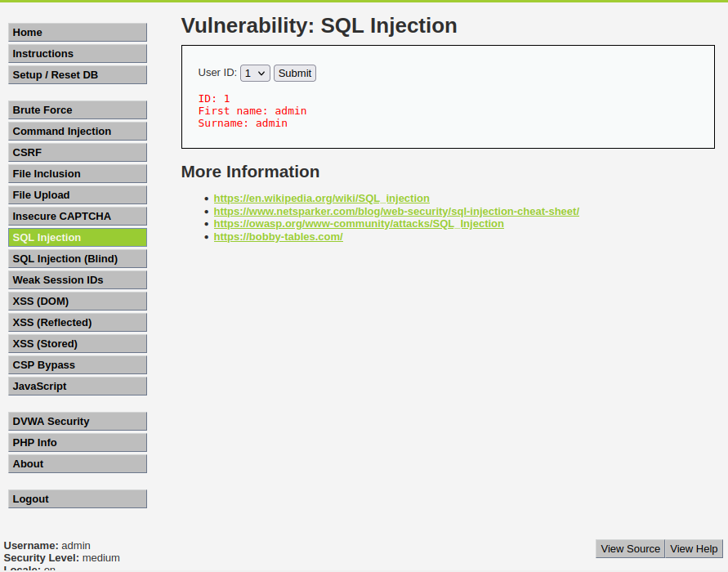Image resolution: width=728 pixels, height=572 pixels.
Task: Go to DVWA Security settings
Action: 77,421
